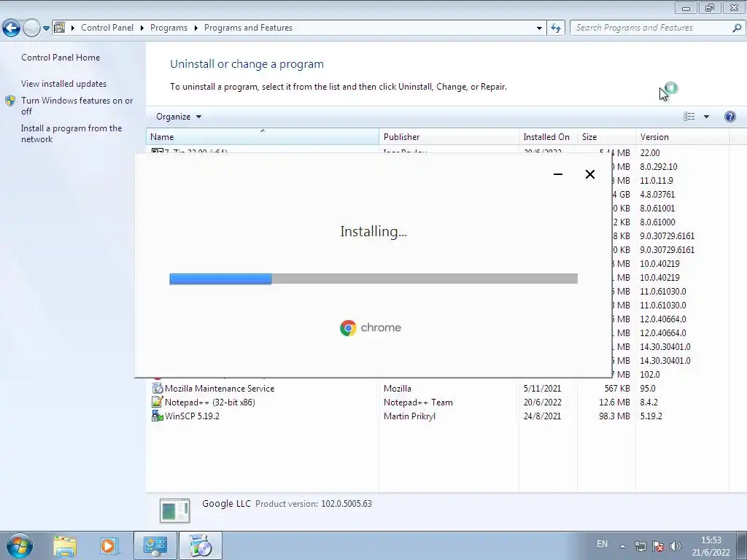747x560 pixels.
Task: Click publisher Notepad++ Team
Action: 418,402
